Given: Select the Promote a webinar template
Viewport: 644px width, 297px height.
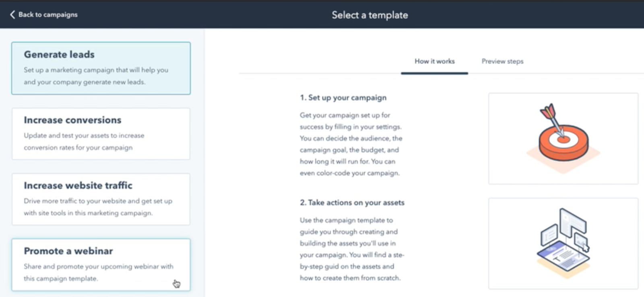Looking at the screenshot, I should 101,265.
